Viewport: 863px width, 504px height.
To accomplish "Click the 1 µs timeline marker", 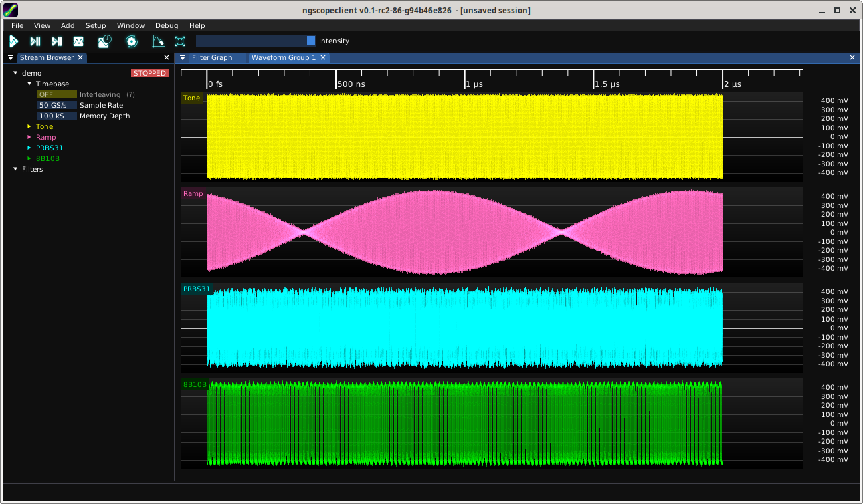I will 474,84.
